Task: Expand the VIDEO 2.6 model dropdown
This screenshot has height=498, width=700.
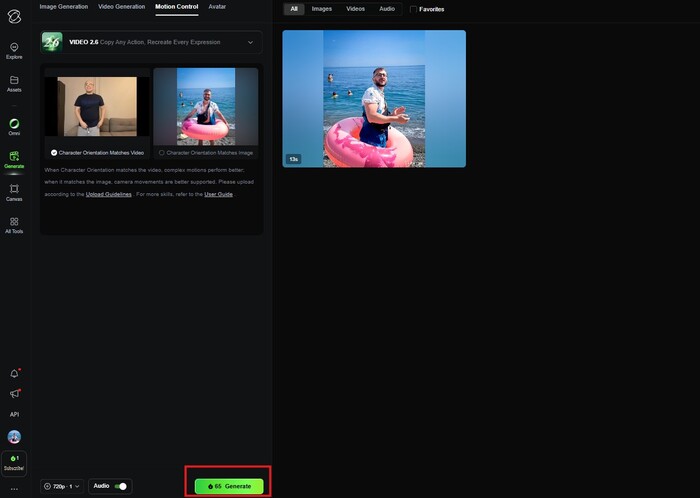Action: tap(249, 42)
